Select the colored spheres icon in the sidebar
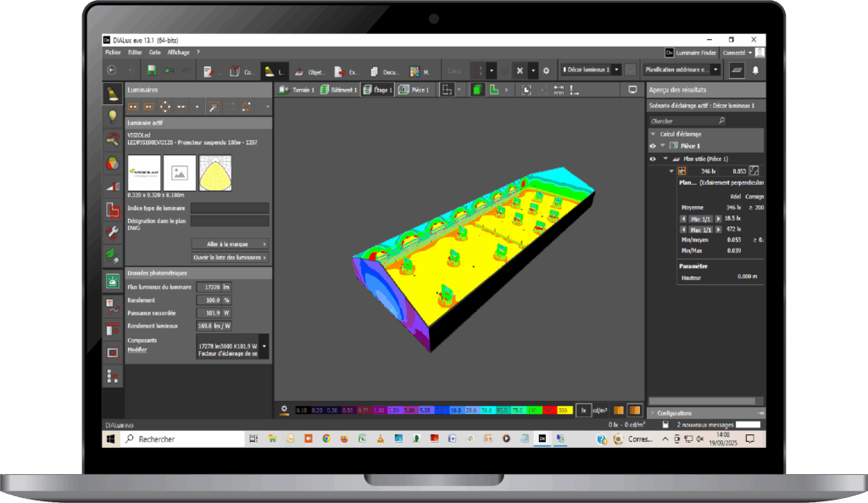 point(112,163)
